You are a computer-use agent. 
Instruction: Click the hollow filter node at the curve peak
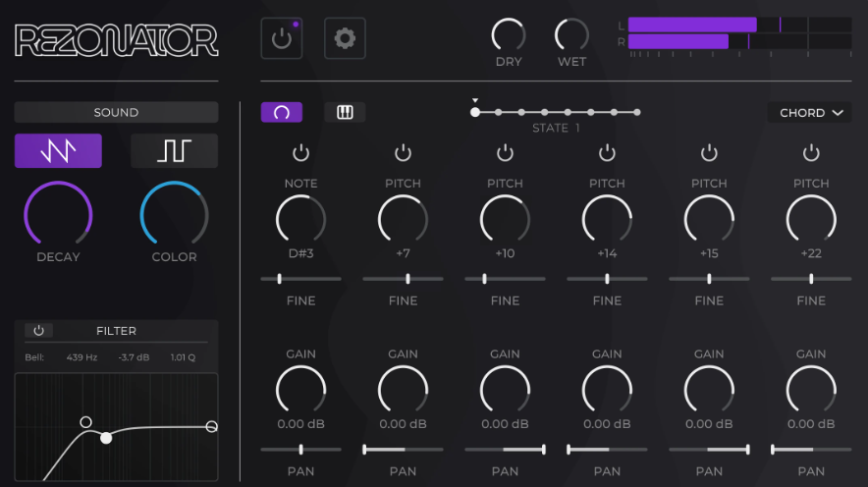(x=85, y=422)
